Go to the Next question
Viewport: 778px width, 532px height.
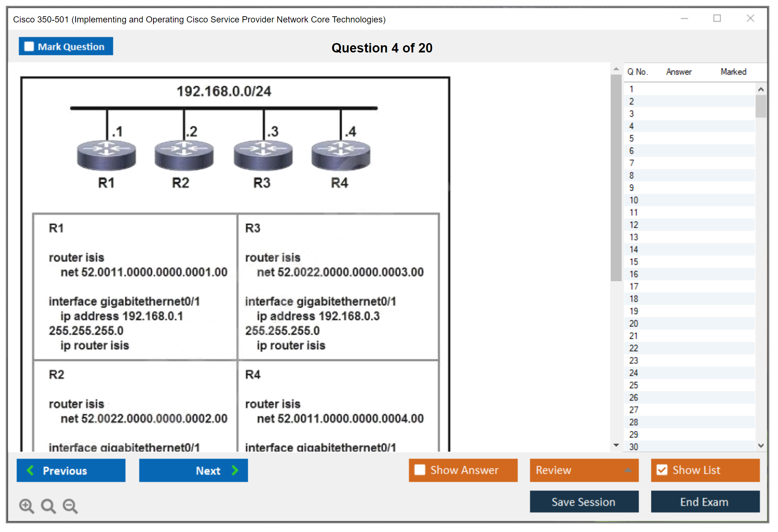(x=193, y=470)
